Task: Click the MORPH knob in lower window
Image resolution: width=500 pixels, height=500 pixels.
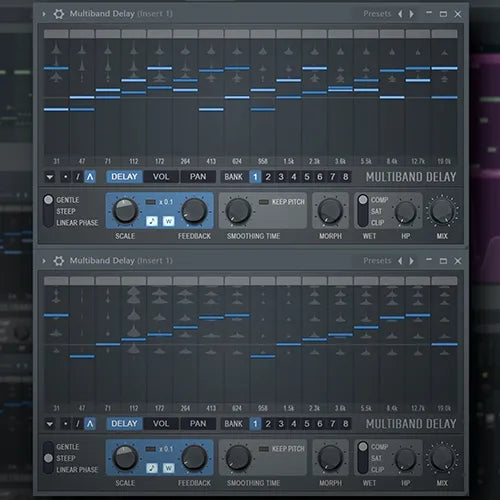Action: (330, 458)
